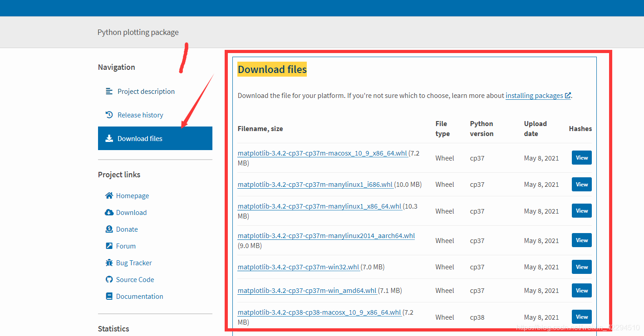Click May 8, 2021 date in win32 row
The width and height of the screenshot is (644, 336).
(x=541, y=267)
